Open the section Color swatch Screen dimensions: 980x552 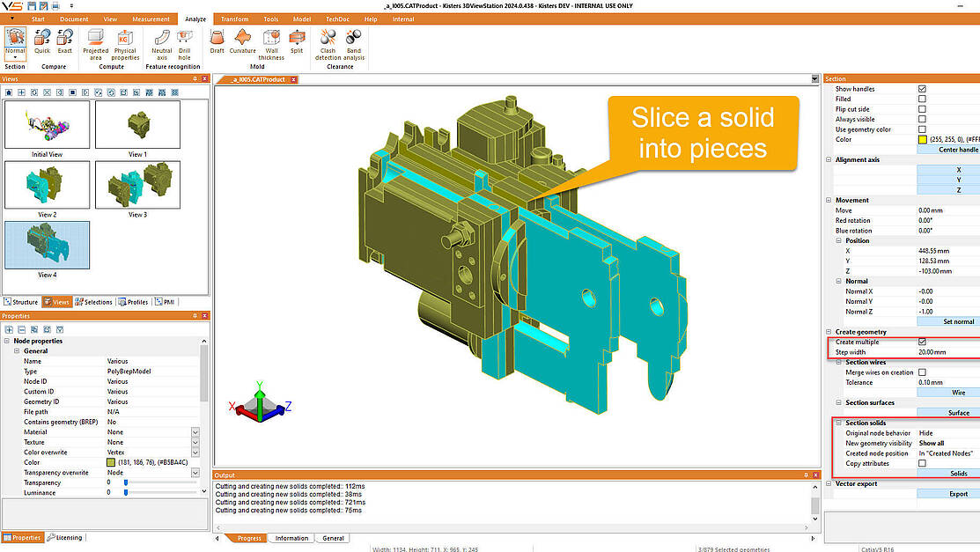click(923, 139)
